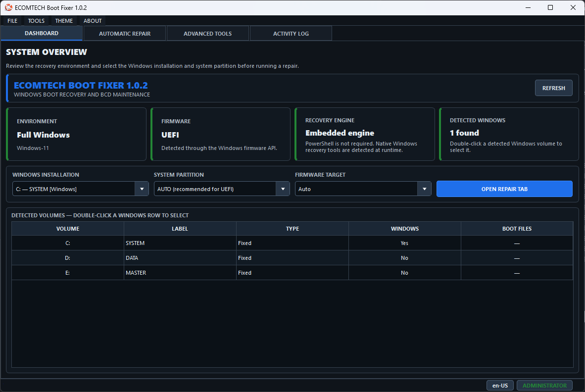Click the DETECTED WINDOWS '1 found' card
This screenshot has height=392, width=585.
pos(509,134)
